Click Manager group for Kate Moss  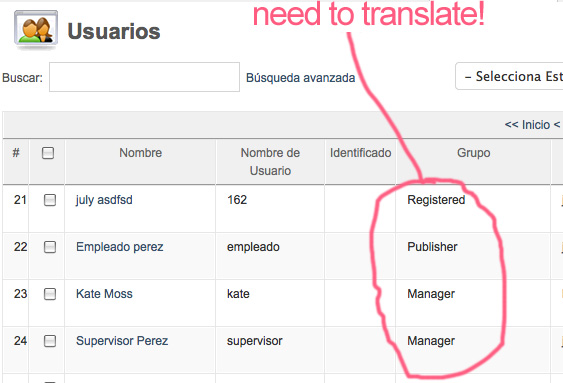431,294
